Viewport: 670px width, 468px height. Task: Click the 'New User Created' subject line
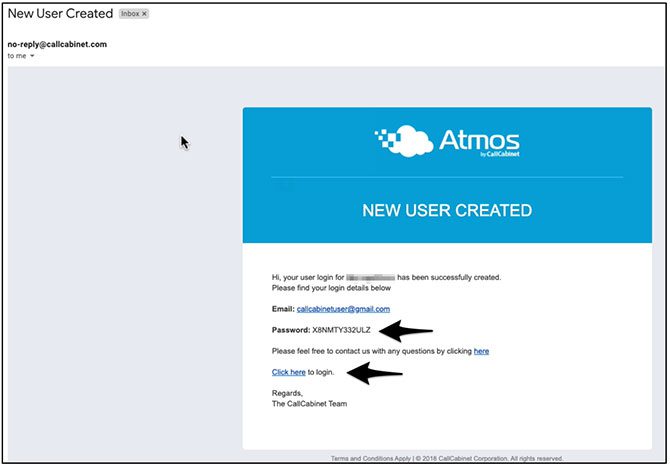[60, 14]
